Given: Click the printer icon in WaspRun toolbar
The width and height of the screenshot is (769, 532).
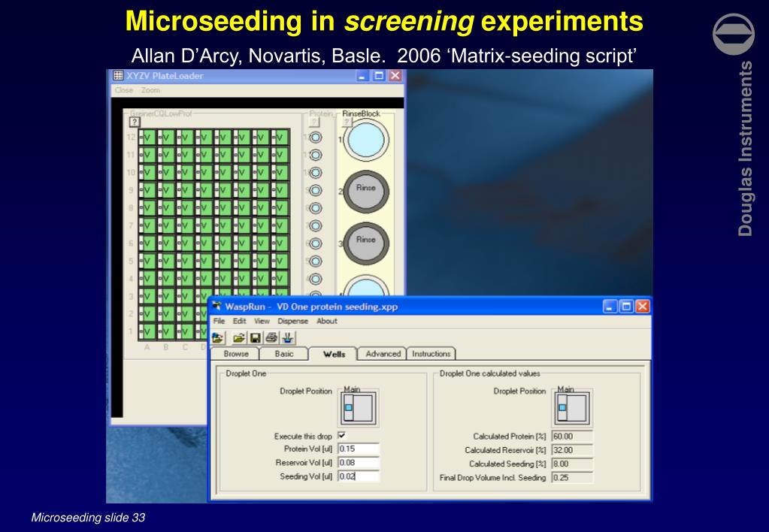Looking at the screenshot, I should pyautogui.click(x=271, y=338).
